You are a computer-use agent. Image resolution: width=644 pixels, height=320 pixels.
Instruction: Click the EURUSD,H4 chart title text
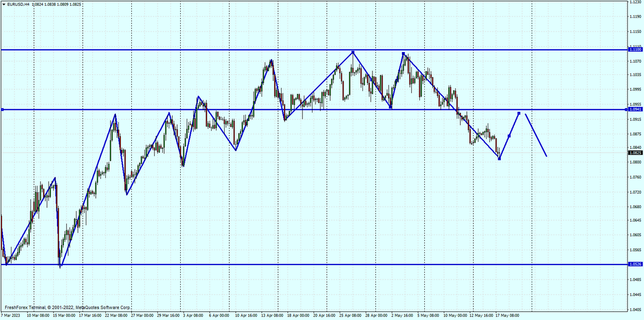(x=18, y=4)
